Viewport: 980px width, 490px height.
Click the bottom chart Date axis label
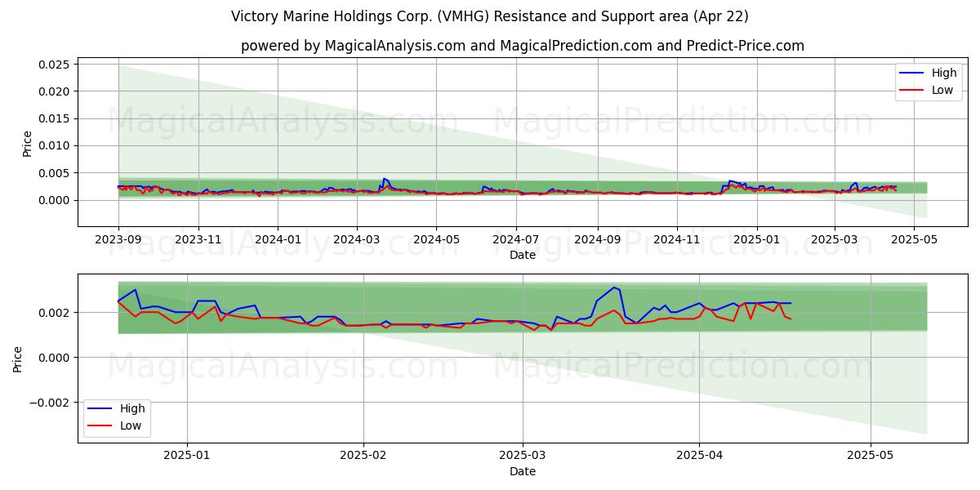tap(523, 471)
